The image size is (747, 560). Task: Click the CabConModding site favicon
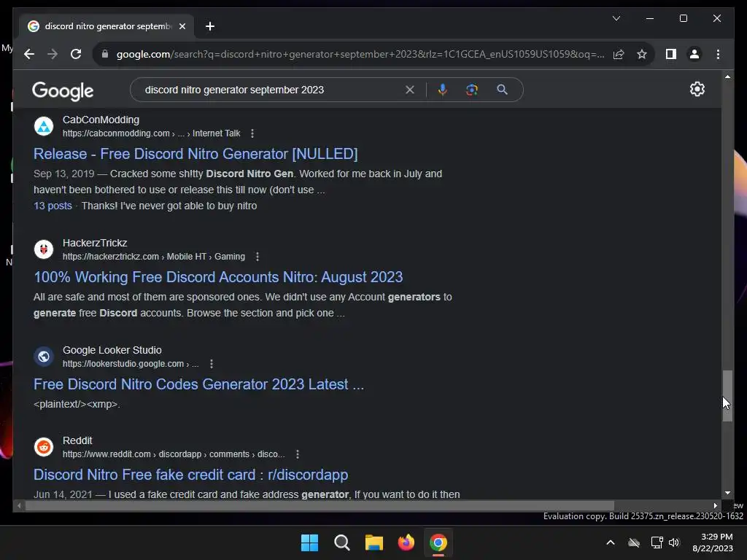44,126
